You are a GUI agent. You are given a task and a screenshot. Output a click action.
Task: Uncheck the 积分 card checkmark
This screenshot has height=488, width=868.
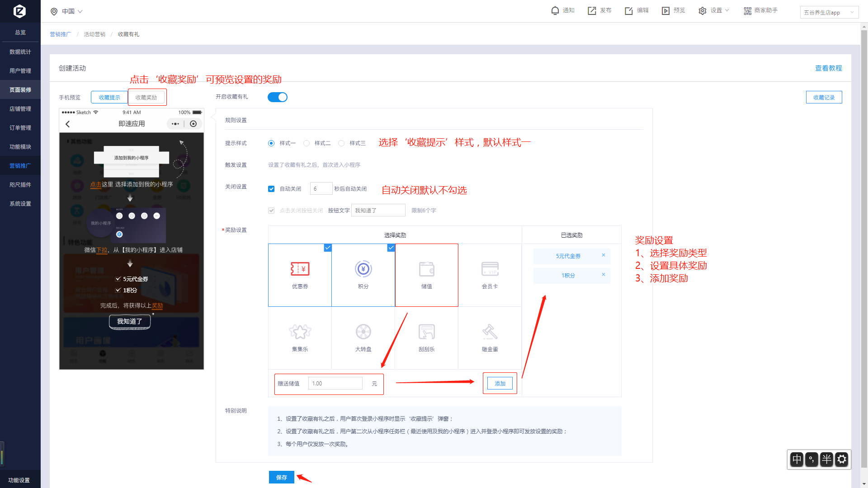[x=391, y=248]
